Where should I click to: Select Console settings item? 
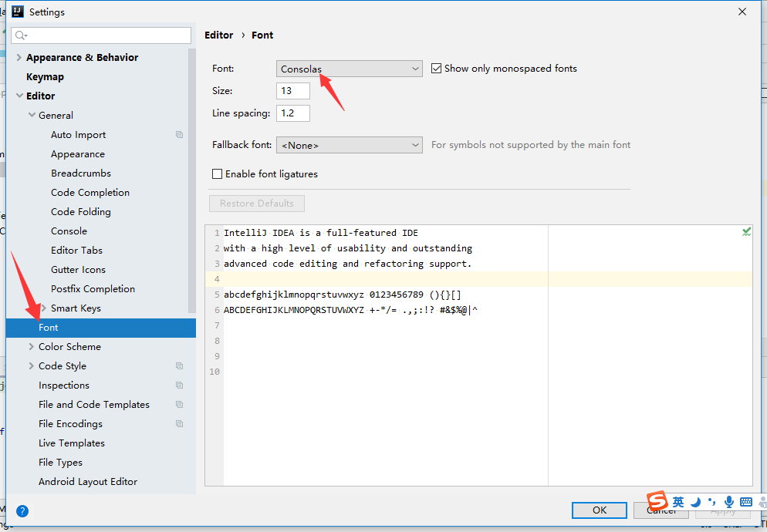pyautogui.click(x=69, y=231)
